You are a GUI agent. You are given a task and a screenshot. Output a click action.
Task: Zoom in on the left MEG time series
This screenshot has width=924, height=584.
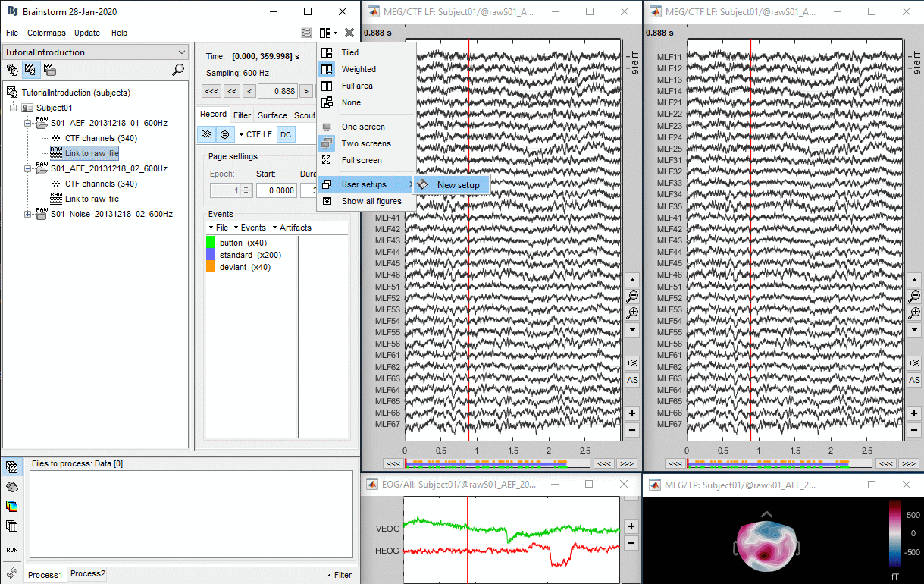point(632,313)
